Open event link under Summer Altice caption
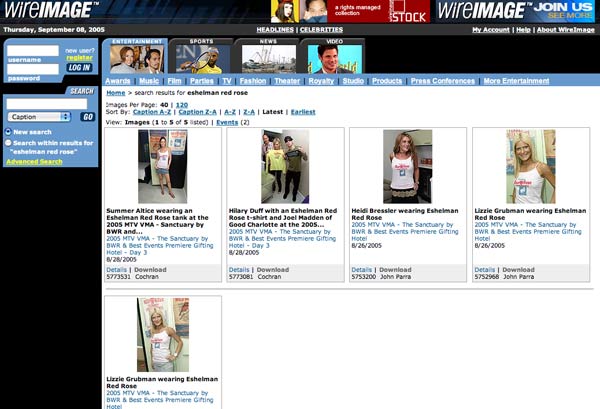This screenshot has width=600, height=409. tap(160, 245)
